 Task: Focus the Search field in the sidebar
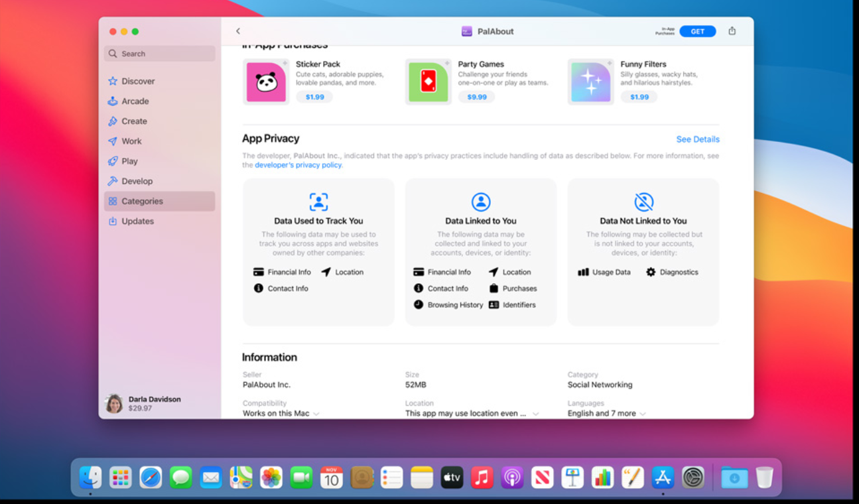pos(159,54)
